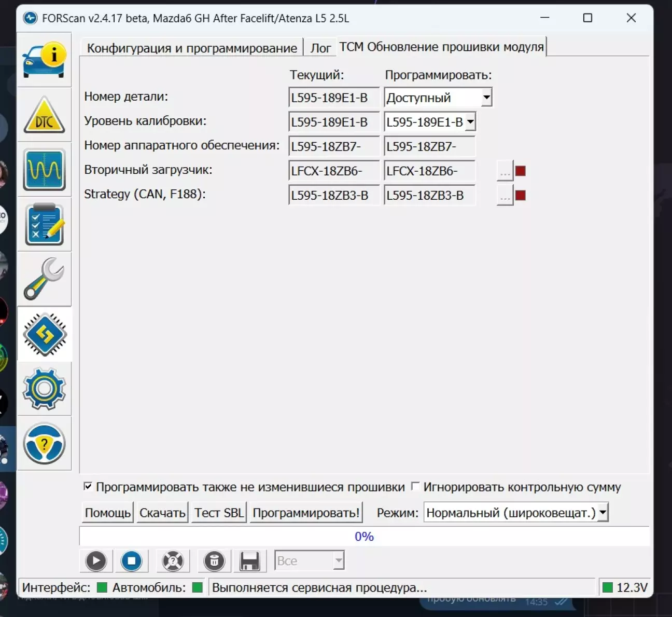672x617 pixels.
Task: Click the Тест SBL button
Action: point(219,513)
